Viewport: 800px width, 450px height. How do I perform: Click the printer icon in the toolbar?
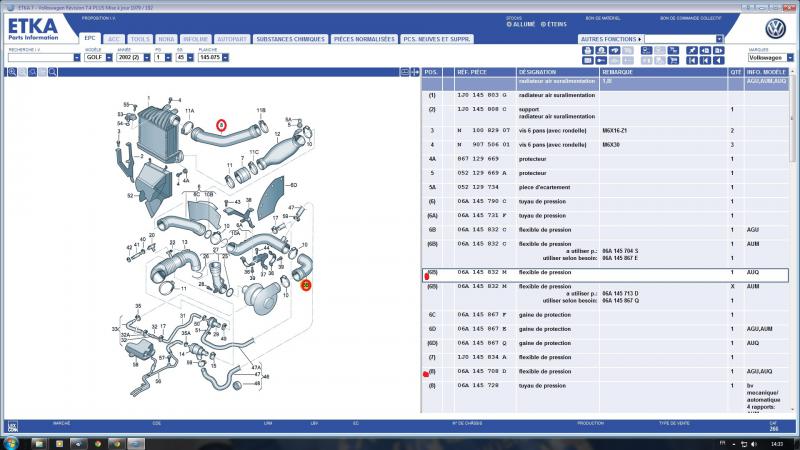click(x=588, y=51)
